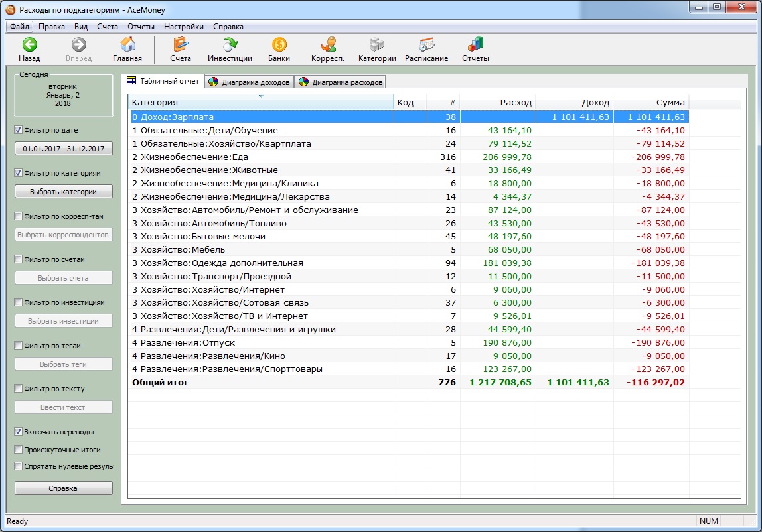Switch to Диаграмма расходов tab
This screenshot has width=762, height=532.
coord(341,82)
